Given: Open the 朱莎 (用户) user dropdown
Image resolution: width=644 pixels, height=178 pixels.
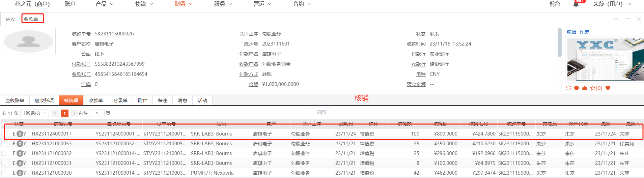Looking at the screenshot, I should 612,4.
